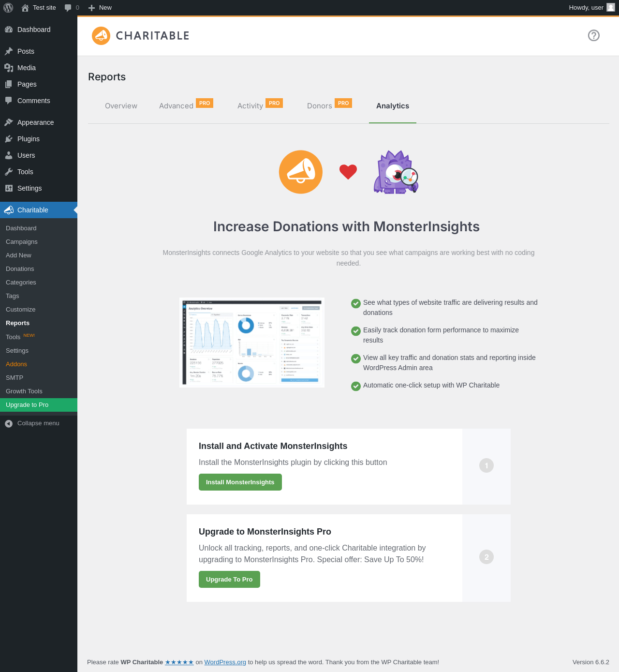The height and width of the screenshot is (672, 619).
Task: Click the user avatar next to Howdy
Action: pyautogui.click(x=611, y=7)
